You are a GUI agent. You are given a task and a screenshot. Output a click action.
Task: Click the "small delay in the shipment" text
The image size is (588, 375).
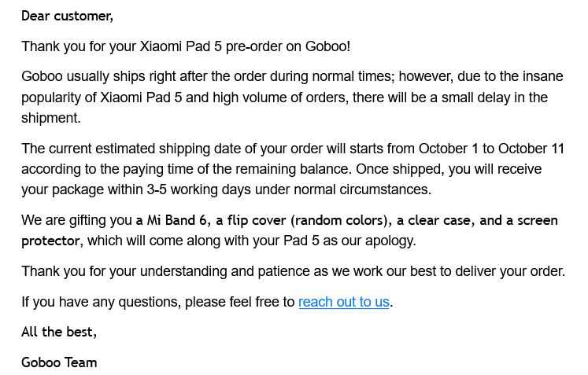(488, 97)
